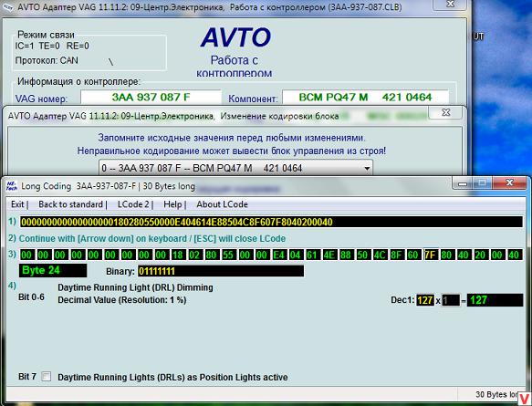Click the red V icon in bottom corner
This screenshot has width=532, height=406.
[525, 399]
